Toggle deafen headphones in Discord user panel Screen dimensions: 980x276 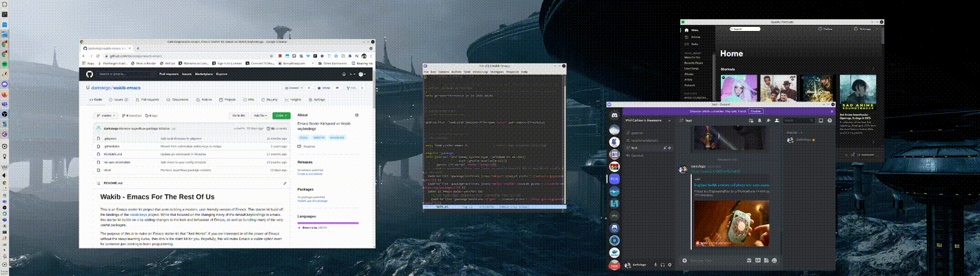662,265
